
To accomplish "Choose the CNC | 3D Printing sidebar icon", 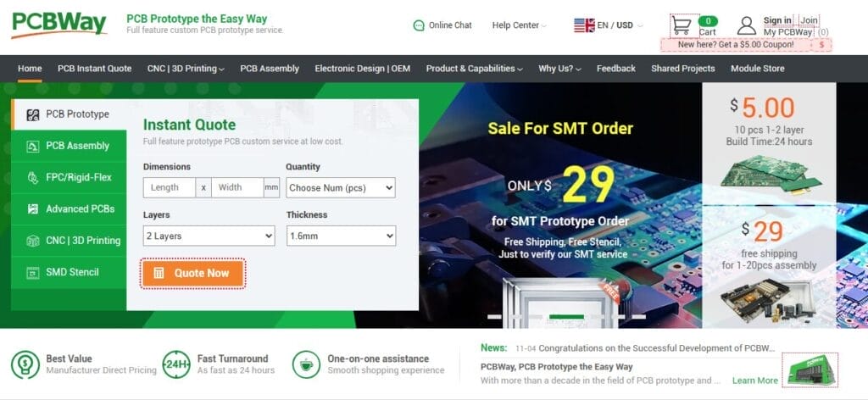I will click(x=33, y=241).
